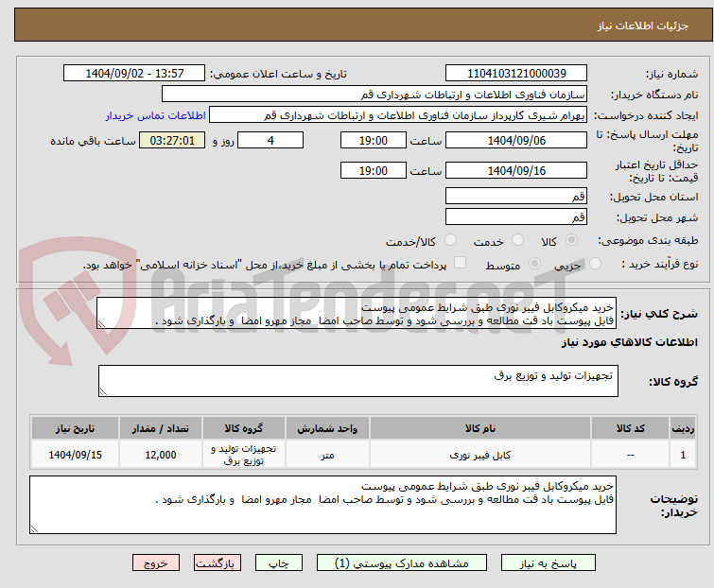
Task: Click the شهر محل تحویل field
Action: point(516,217)
